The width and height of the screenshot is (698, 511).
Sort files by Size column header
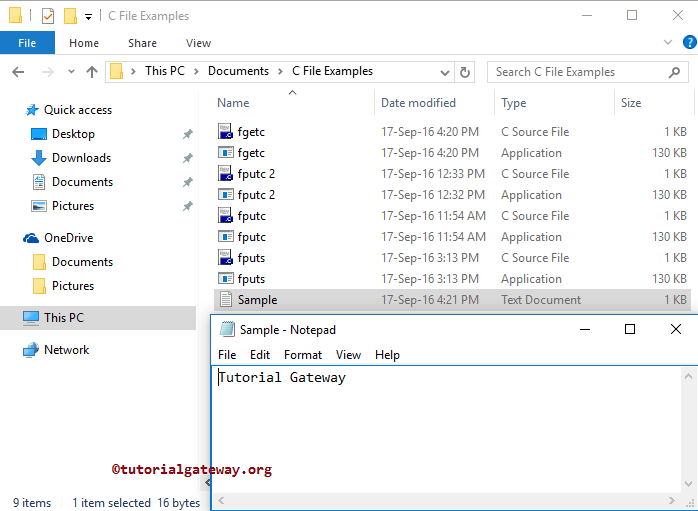(x=631, y=103)
